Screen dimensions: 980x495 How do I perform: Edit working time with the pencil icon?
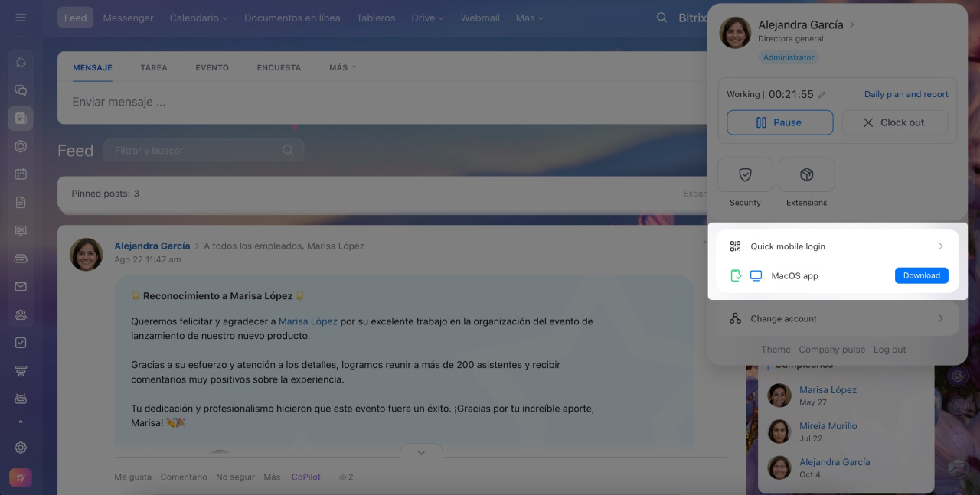point(822,95)
